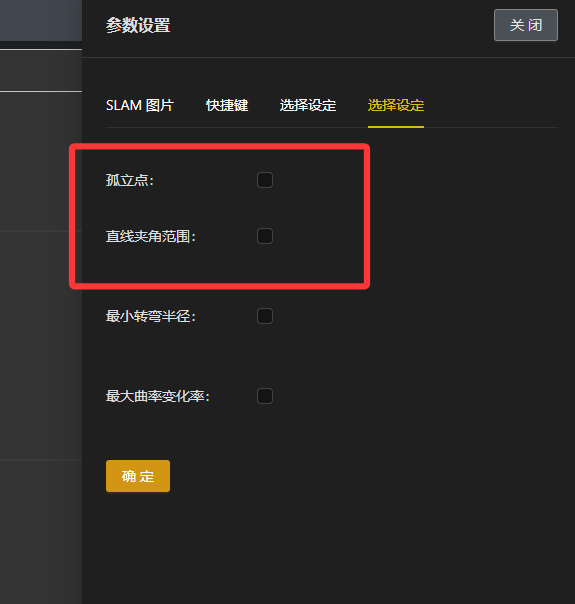This screenshot has width=575, height=604.
Task: Click the 最大曲率变化率 label text
Action: (158, 396)
